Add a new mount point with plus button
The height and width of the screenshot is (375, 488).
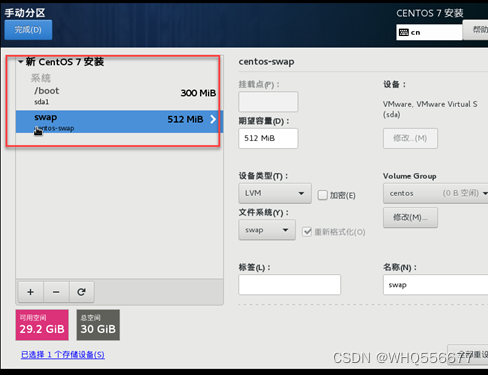[31, 292]
